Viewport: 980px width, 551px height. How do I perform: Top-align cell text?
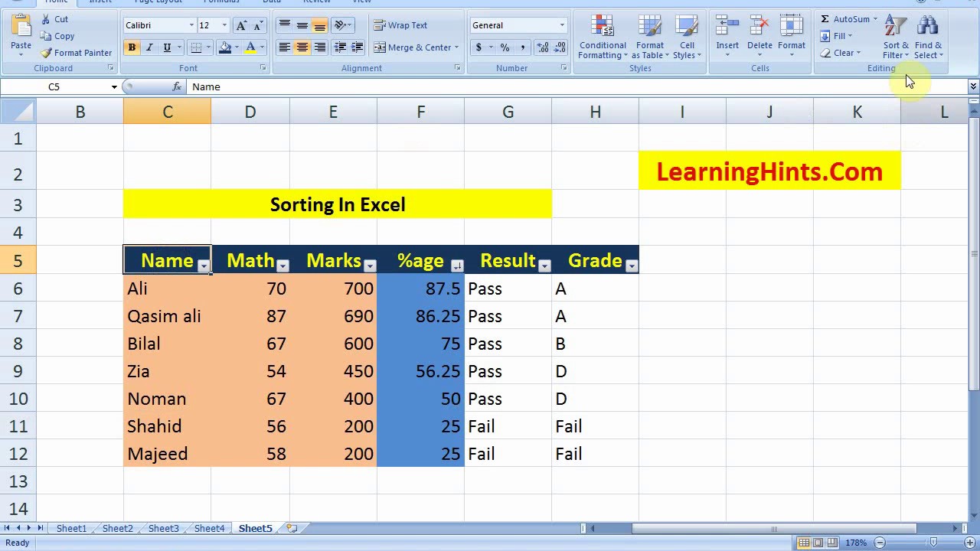tap(285, 25)
